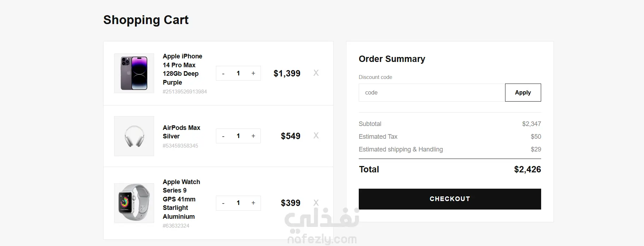The image size is (644, 246).
Task: Increase iPhone 14 Pro Max quantity
Action: coord(253,73)
